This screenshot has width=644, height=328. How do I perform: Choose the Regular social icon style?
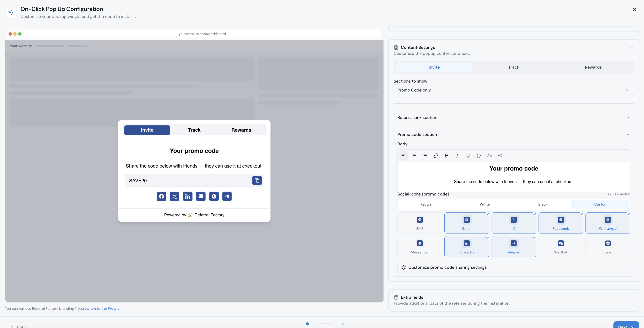427,204
